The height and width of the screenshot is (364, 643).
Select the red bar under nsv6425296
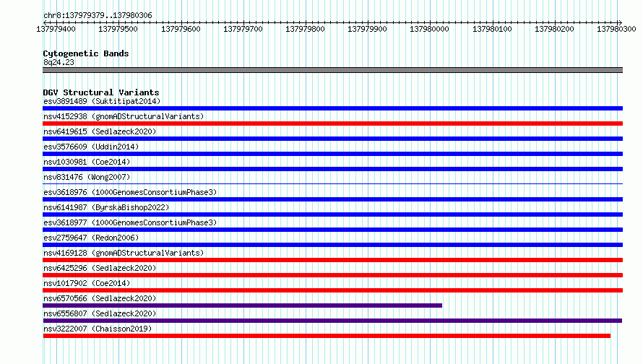pyautogui.click(x=332, y=275)
